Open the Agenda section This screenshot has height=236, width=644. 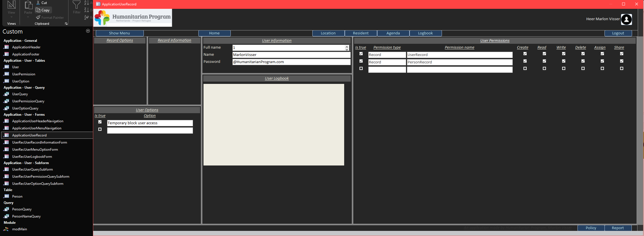click(x=393, y=33)
